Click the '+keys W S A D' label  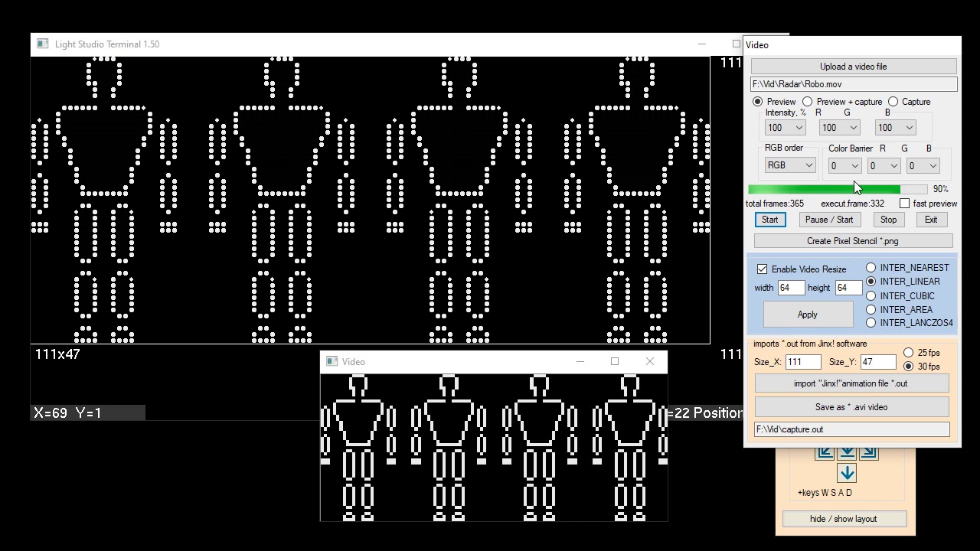pos(825,493)
